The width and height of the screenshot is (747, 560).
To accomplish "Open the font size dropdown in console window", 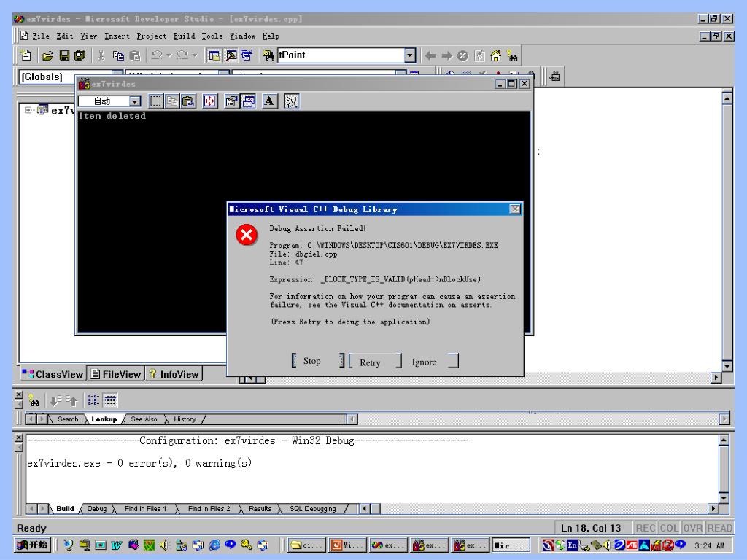I will pos(135,101).
